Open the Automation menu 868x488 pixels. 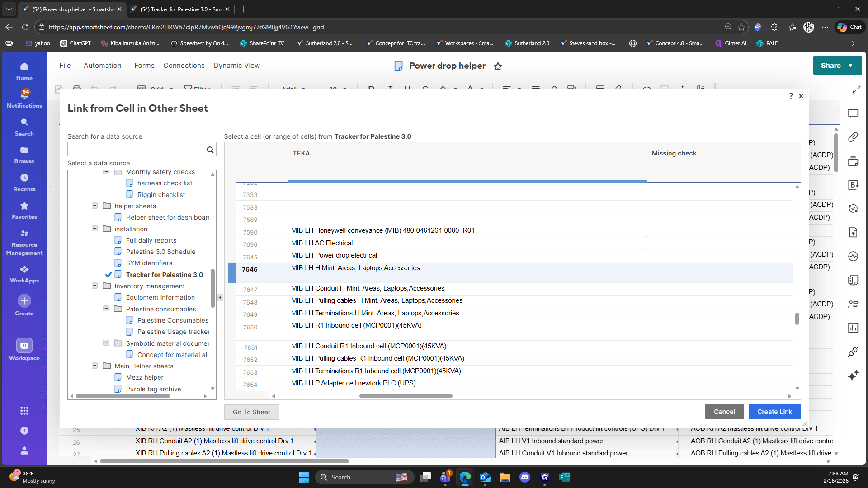(x=103, y=66)
